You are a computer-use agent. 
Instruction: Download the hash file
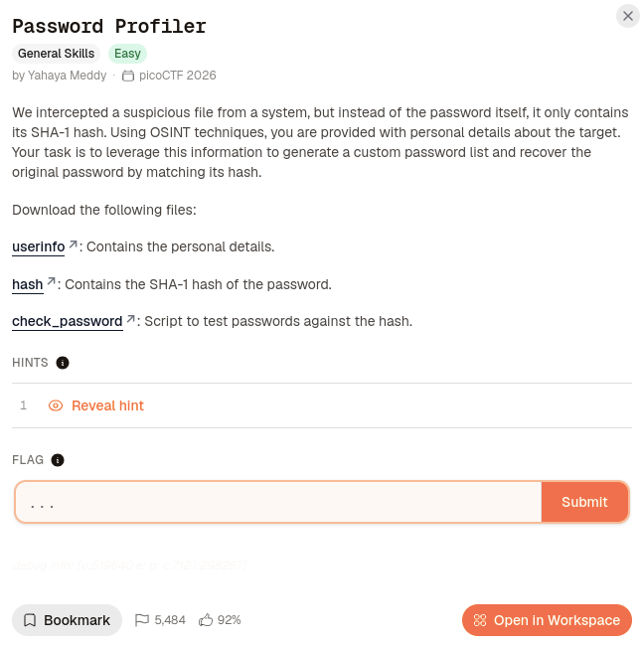(28, 284)
